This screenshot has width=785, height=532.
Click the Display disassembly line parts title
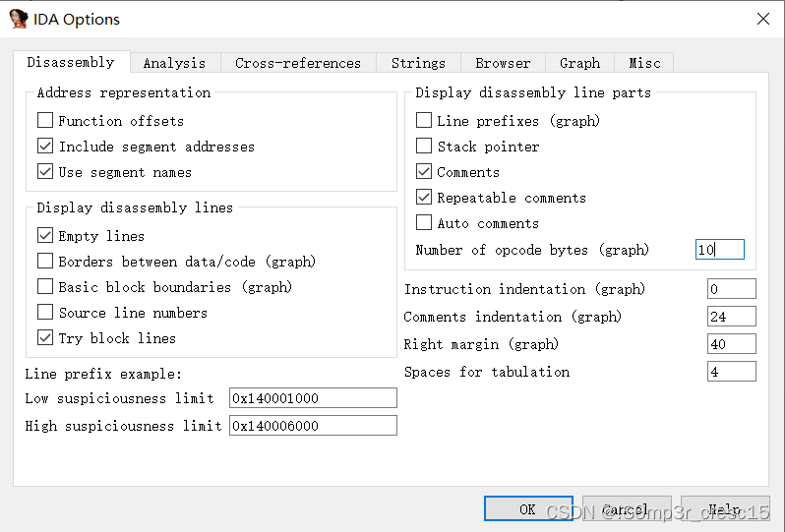pyautogui.click(x=533, y=92)
